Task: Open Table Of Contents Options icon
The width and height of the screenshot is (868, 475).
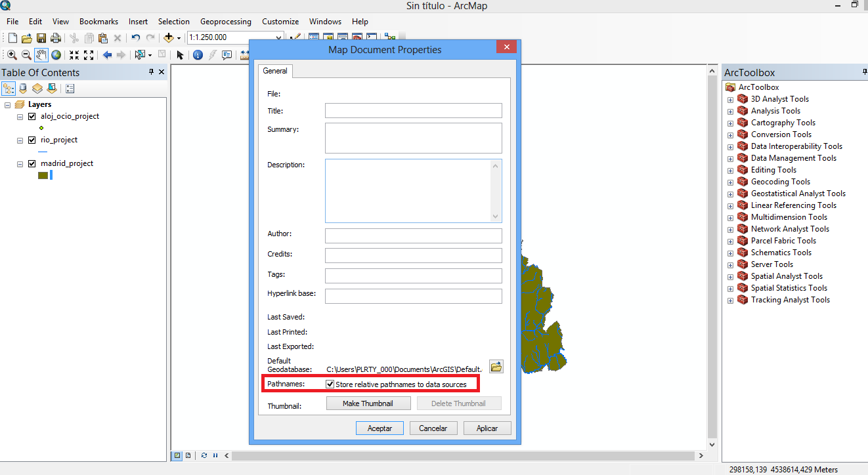Action: coord(70,88)
